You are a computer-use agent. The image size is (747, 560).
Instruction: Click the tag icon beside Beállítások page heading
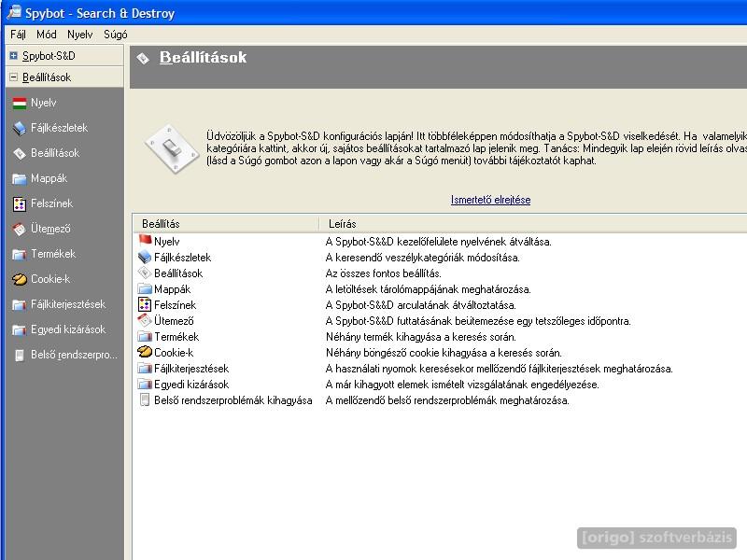coord(143,59)
